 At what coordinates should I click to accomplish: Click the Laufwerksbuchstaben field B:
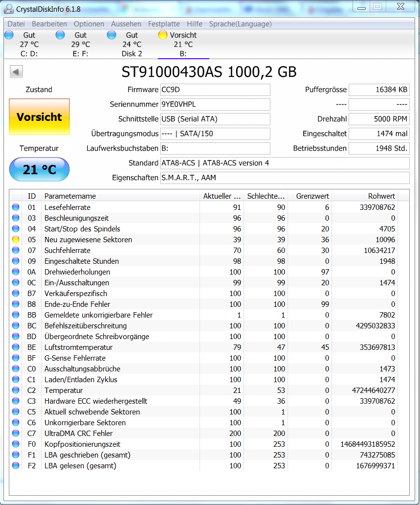click(x=215, y=148)
